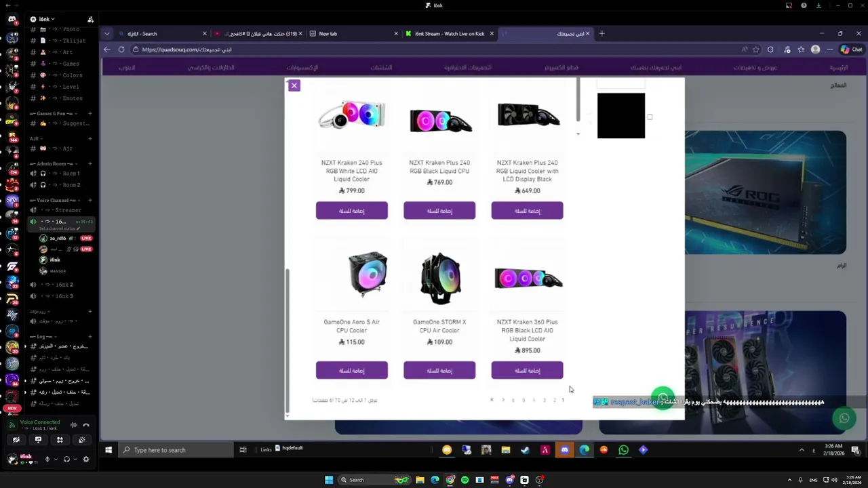Open a new browser tab with the plus button
The image size is (868, 488).
601,33
